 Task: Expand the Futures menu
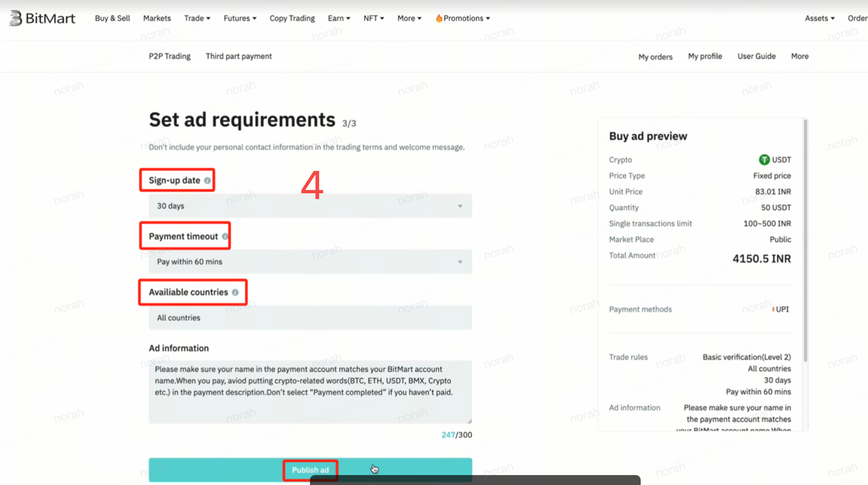[x=240, y=18]
